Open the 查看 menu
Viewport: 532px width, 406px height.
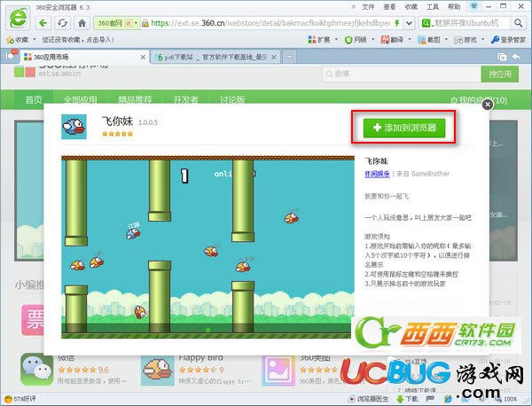pyautogui.click(x=389, y=6)
